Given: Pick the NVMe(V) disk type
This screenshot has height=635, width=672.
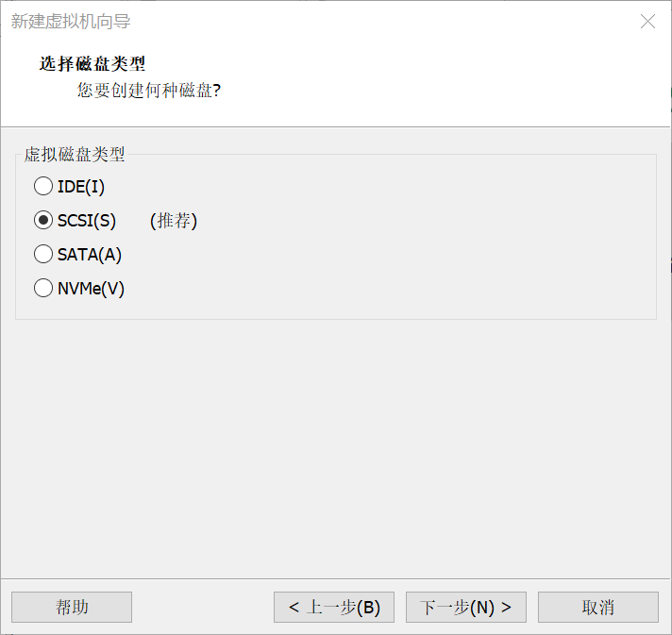Looking at the screenshot, I should [43, 289].
